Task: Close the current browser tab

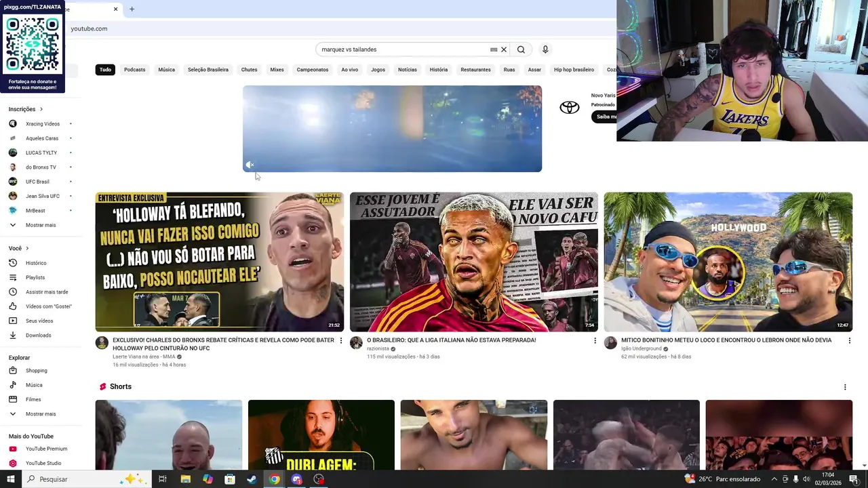Action: point(115,9)
